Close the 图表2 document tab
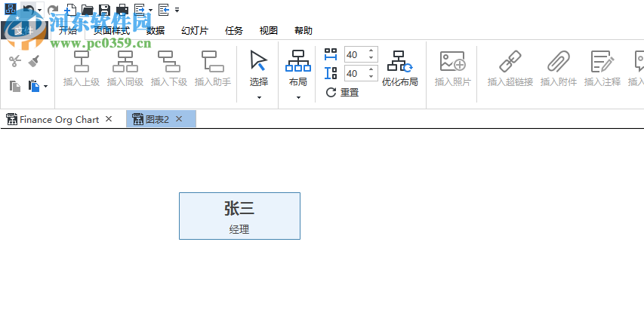 click(x=179, y=119)
